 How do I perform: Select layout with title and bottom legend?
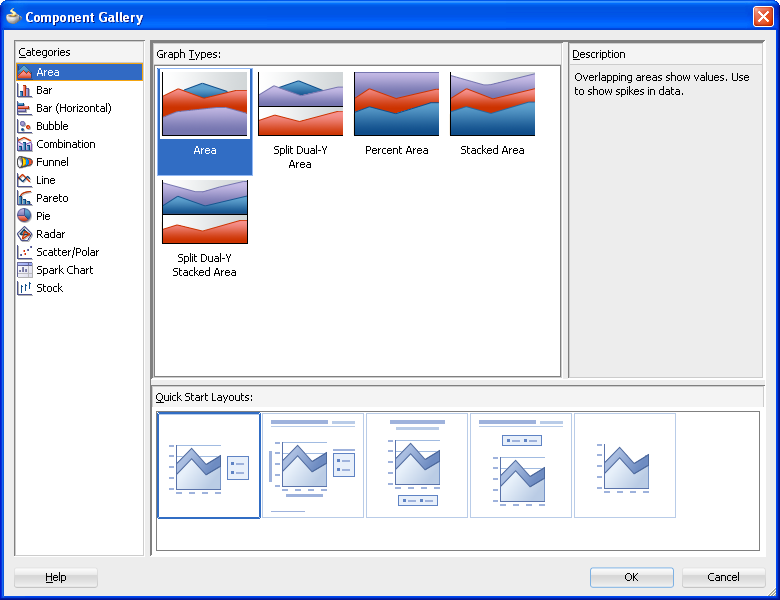[417, 466]
